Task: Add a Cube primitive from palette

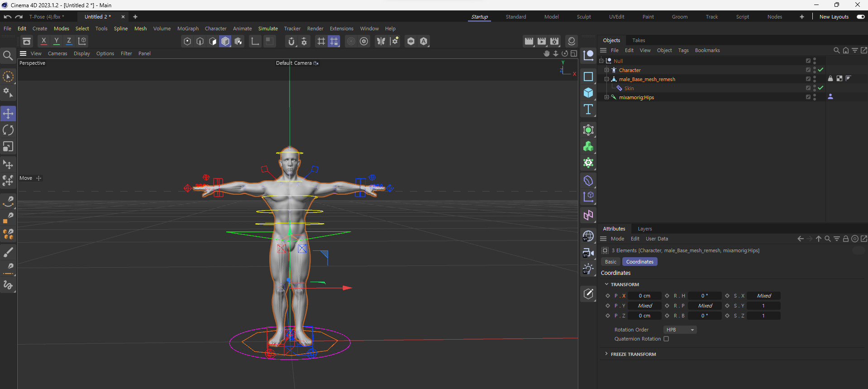Action: [x=588, y=93]
